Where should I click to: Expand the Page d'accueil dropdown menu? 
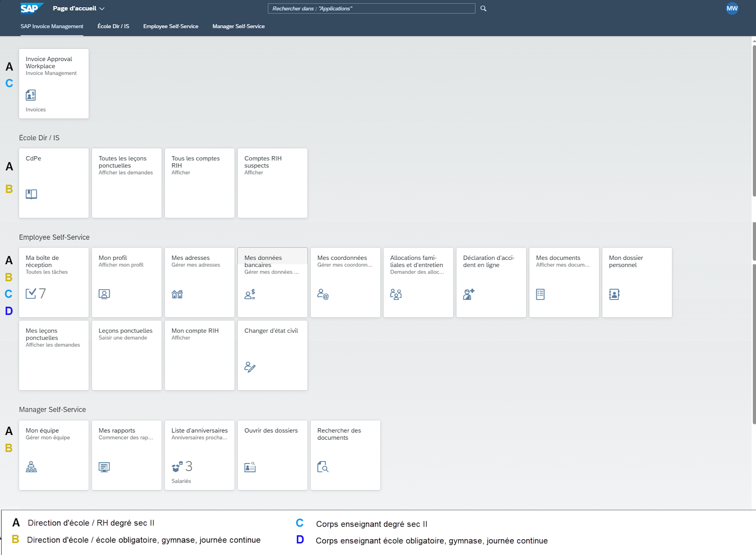(79, 8)
